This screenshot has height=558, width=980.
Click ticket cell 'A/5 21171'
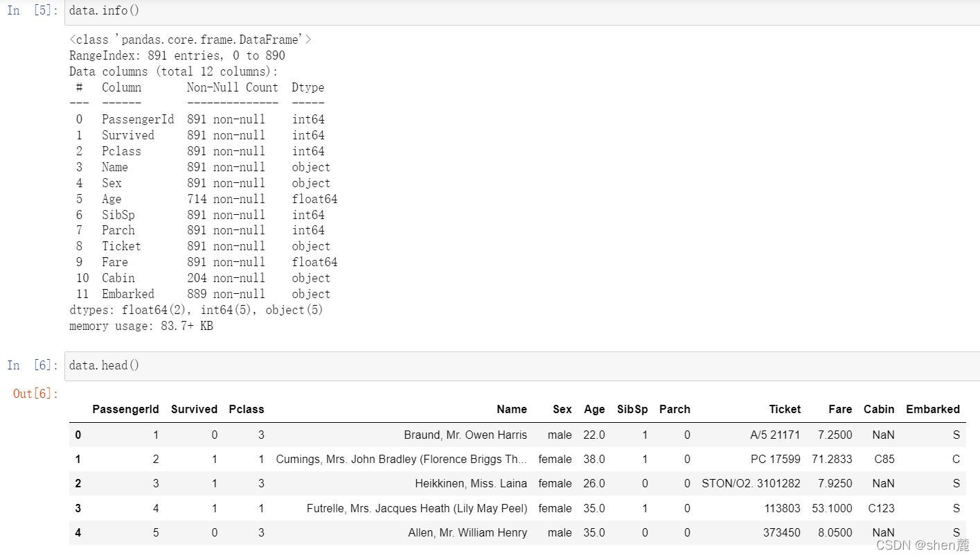point(775,435)
